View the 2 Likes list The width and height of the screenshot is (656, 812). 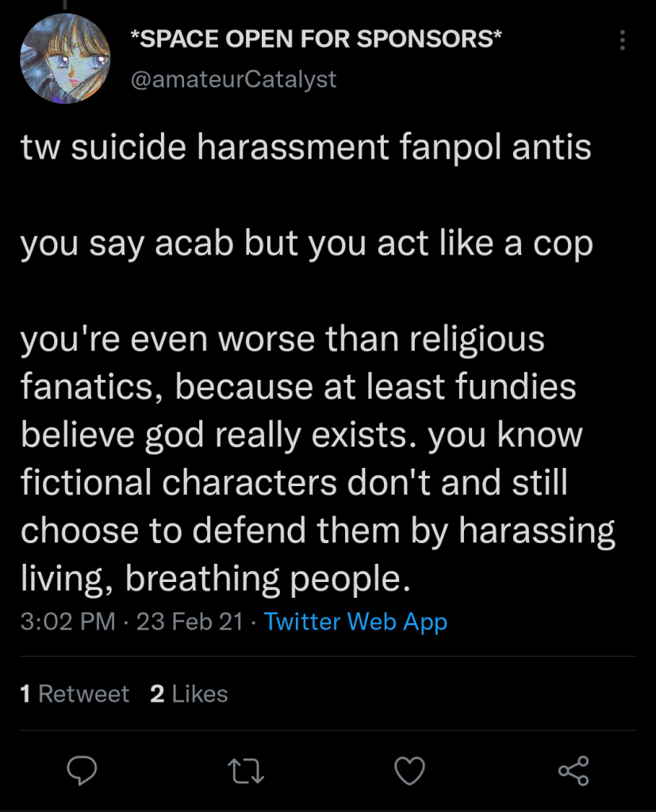[x=189, y=694]
